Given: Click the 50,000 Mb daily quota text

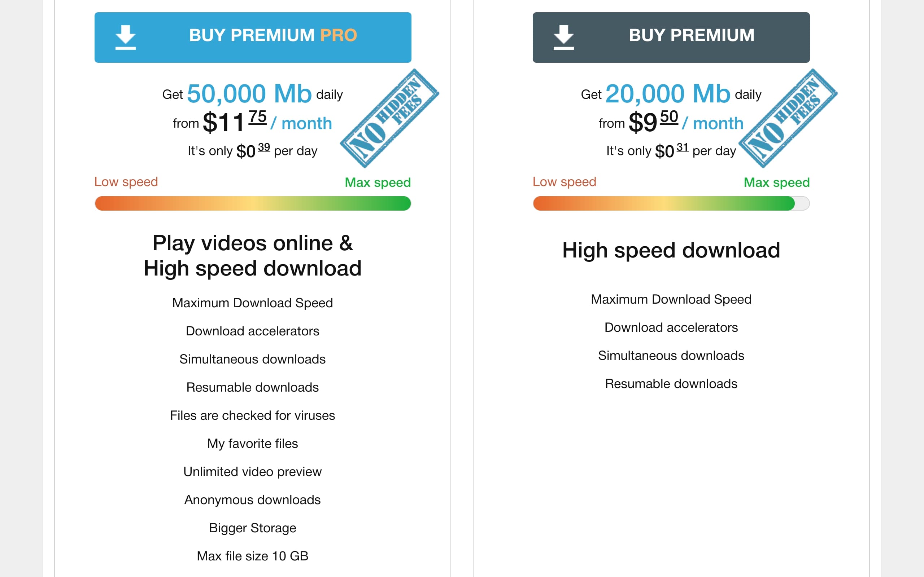Looking at the screenshot, I should coord(252,93).
